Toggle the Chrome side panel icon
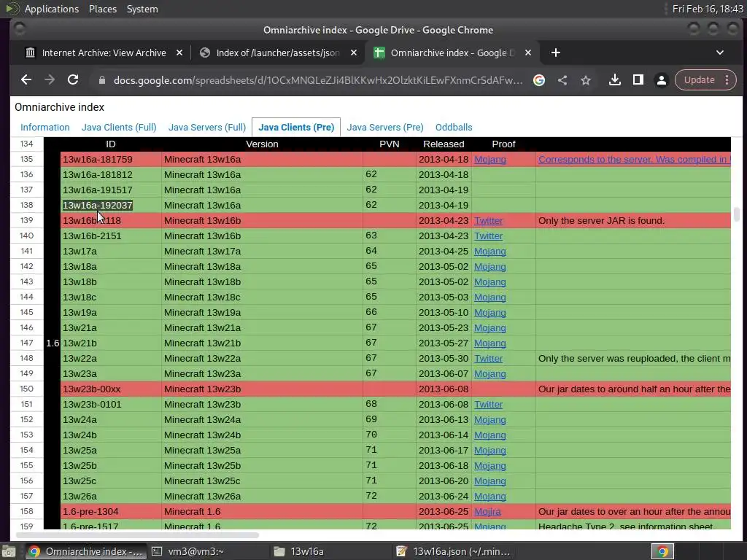747x560 pixels. (x=638, y=80)
